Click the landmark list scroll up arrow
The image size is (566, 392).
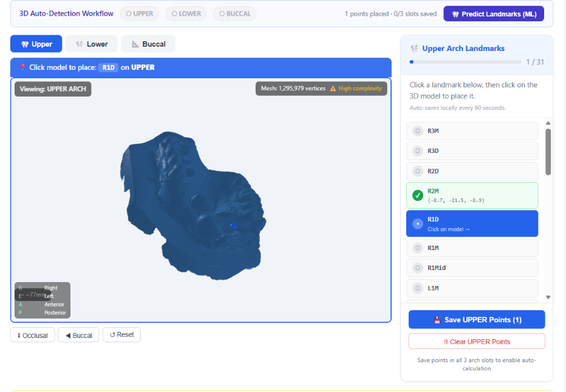pos(548,123)
